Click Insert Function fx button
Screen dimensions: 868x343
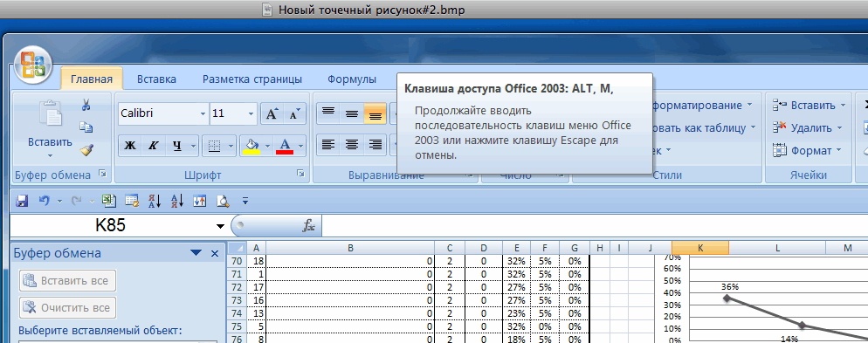(308, 226)
